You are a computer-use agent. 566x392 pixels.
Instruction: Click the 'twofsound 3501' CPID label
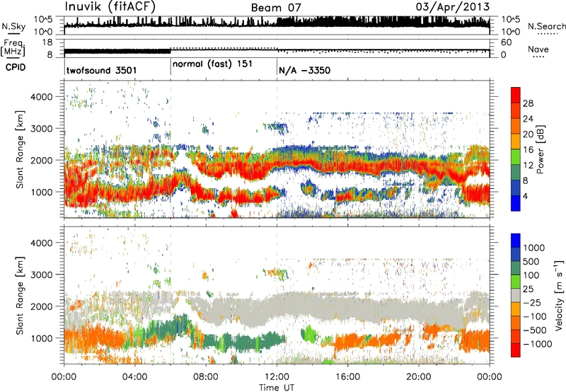coord(102,70)
